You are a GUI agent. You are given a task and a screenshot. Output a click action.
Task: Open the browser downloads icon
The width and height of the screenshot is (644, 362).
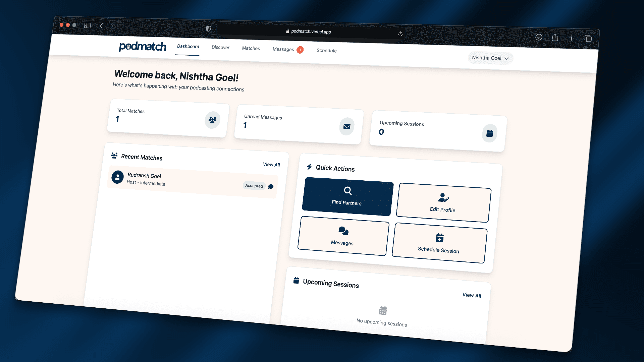pos(539,37)
